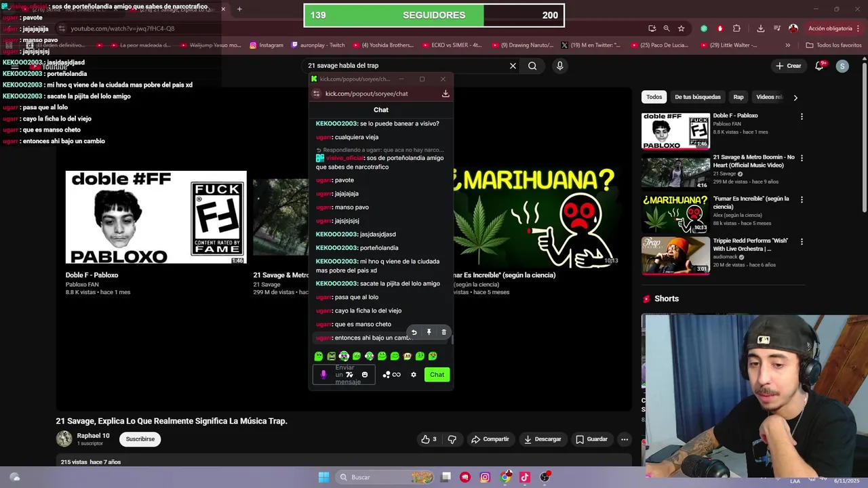Screen dimensions: 868x488
Task: Select the Todos filter chip
Action: (x=654, y=97)
